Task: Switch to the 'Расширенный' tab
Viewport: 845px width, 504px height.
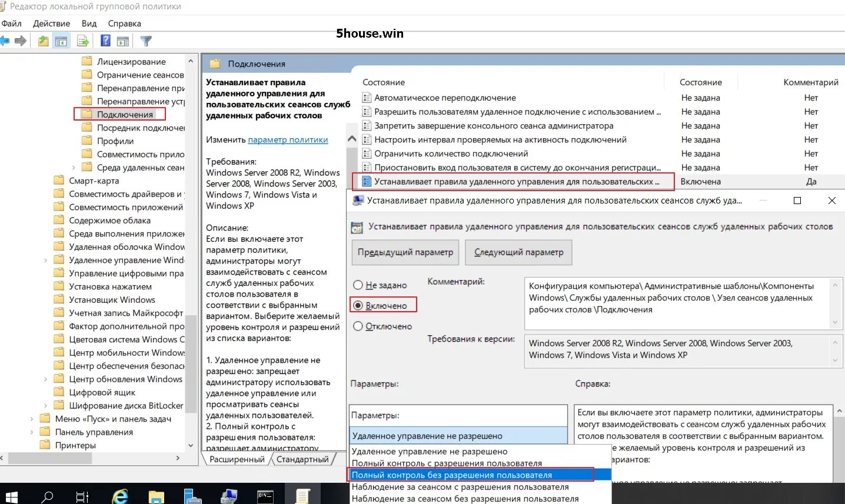Action: [x=237, y=459]
